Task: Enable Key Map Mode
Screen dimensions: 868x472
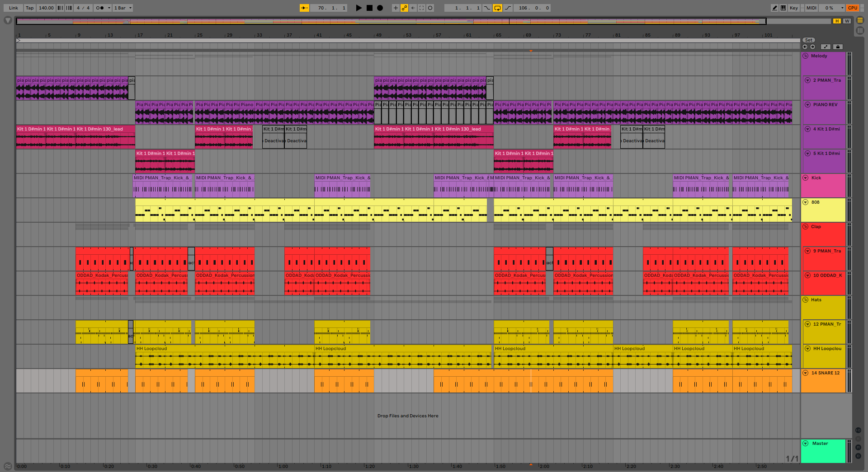Action: point(793,8)
